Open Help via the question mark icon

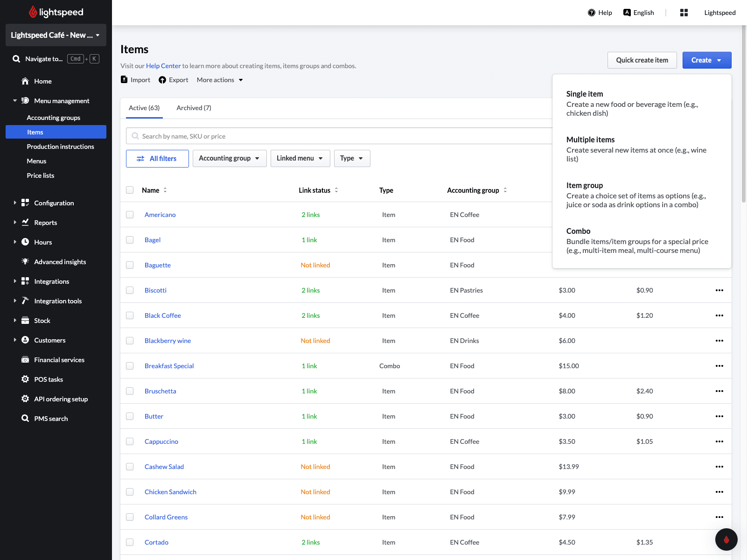592,13
